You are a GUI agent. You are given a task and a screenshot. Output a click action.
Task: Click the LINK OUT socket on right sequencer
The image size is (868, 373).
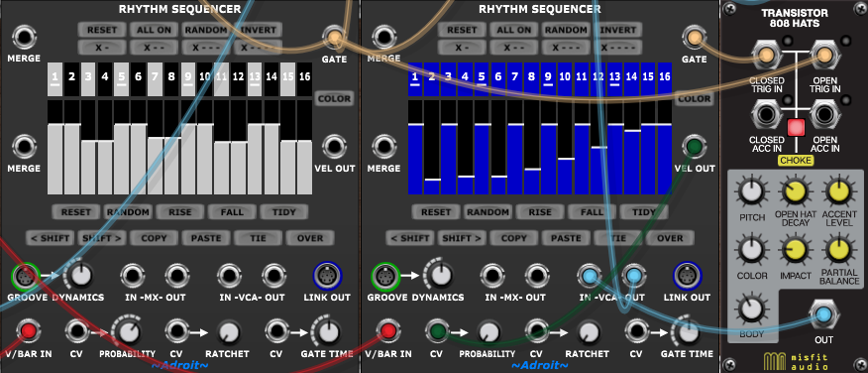pos(688,277)
